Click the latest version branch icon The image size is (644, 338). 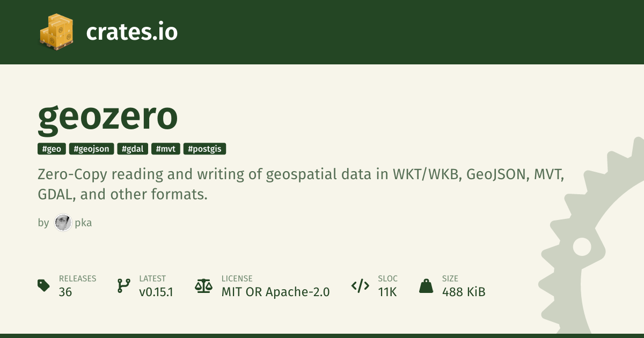point(123,285)
